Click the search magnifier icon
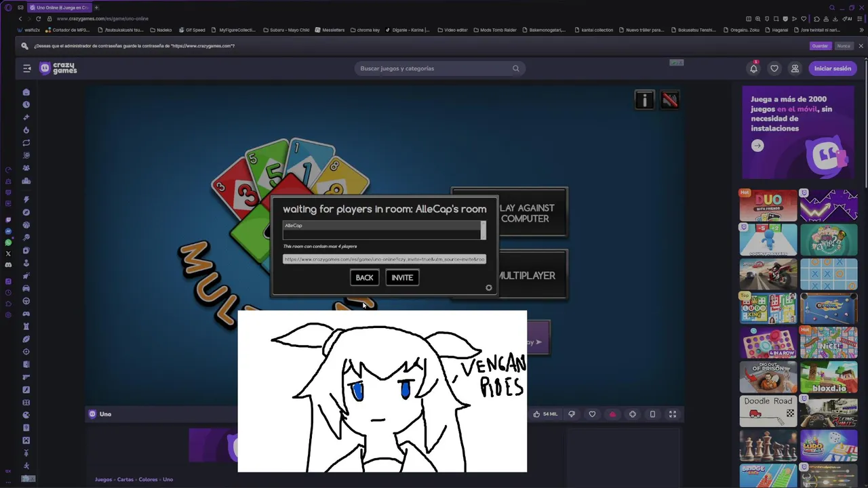Image resolution: width=868 pixels, height=488 pixels. coord(516,68)
